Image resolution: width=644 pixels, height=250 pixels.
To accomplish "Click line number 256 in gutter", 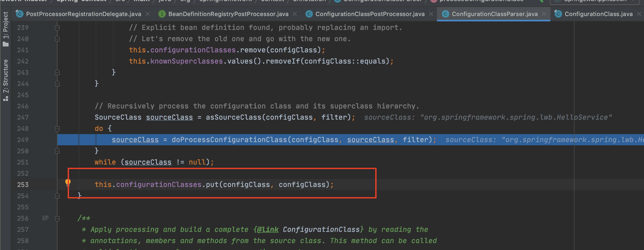I will point(23,218).
